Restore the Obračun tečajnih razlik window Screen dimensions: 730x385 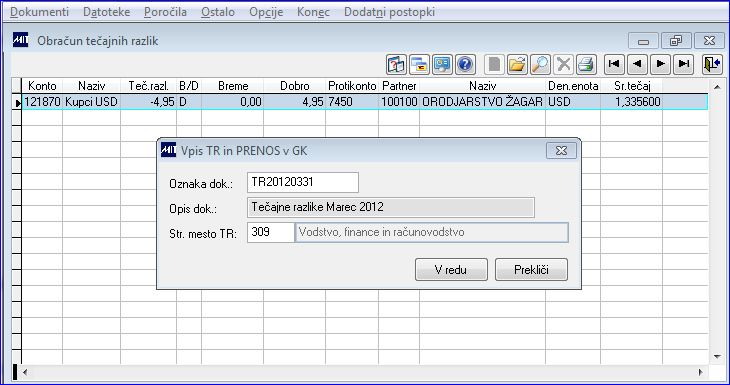(676, 41)
